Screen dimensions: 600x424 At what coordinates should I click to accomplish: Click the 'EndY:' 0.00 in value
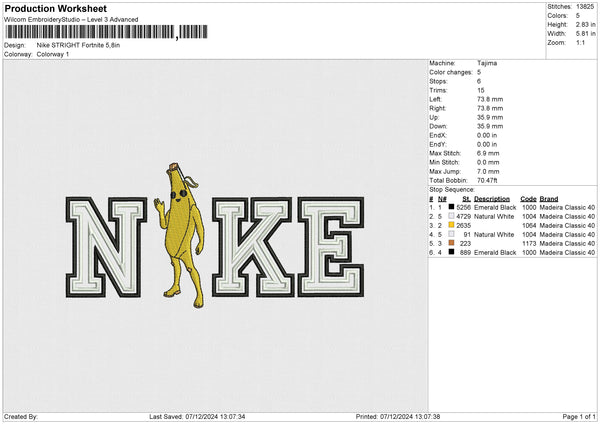click(487, 144)
